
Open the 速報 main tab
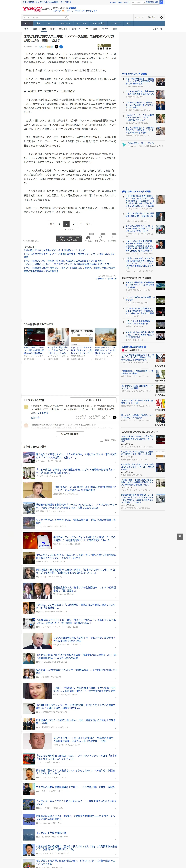38,24
